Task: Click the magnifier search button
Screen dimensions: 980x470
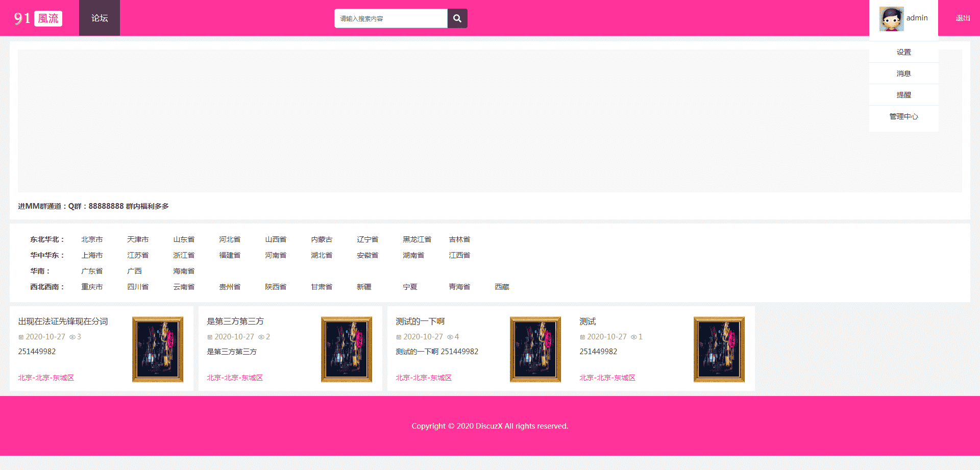Action: click(x=457, y=18)
